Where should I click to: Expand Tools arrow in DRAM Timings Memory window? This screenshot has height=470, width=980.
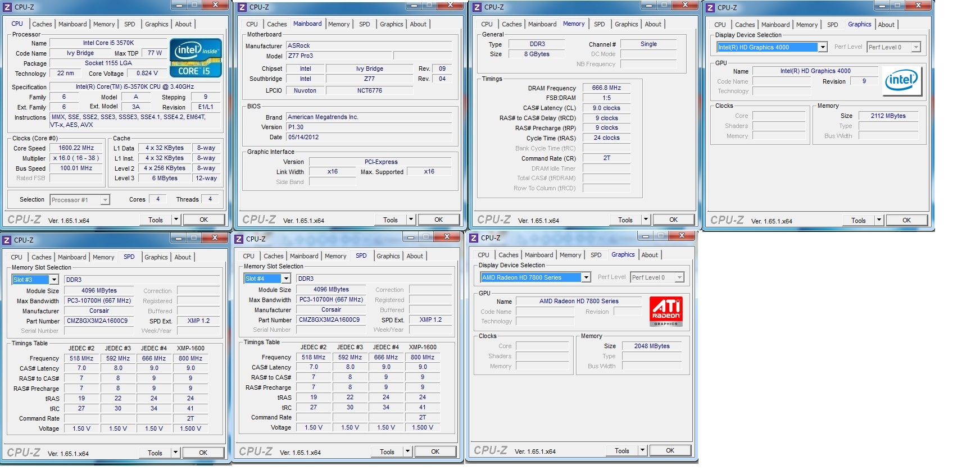pos(646,220)
